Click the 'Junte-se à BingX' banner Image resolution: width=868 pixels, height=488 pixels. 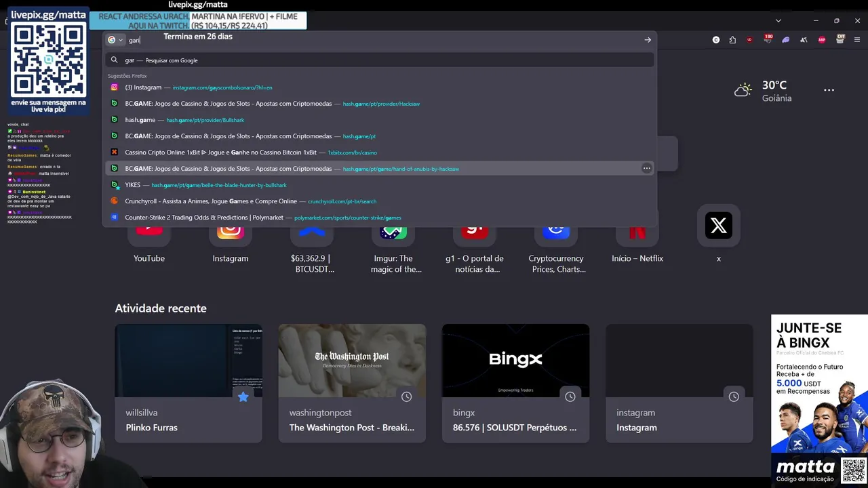819,400
